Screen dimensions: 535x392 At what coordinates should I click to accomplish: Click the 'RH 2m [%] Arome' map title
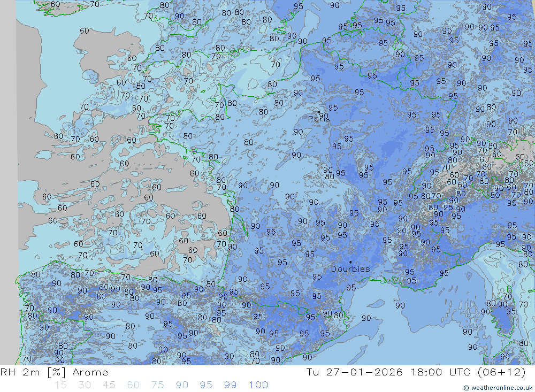tap(54, 372)
